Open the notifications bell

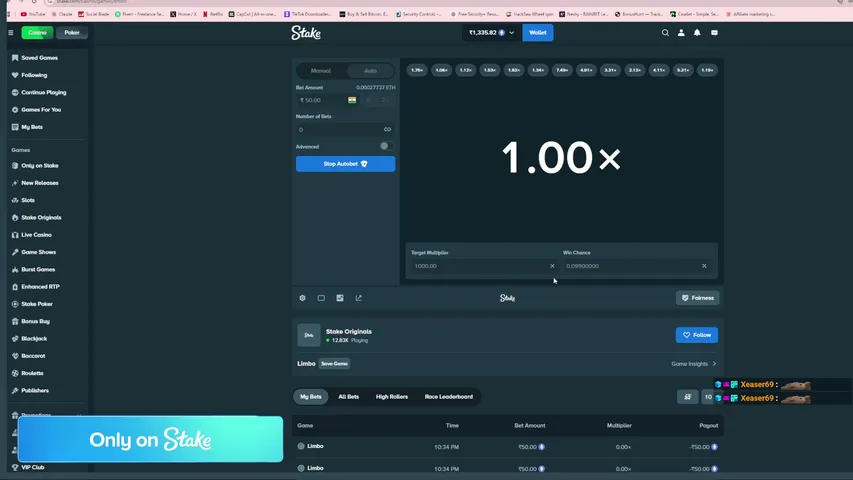point(697,33)
